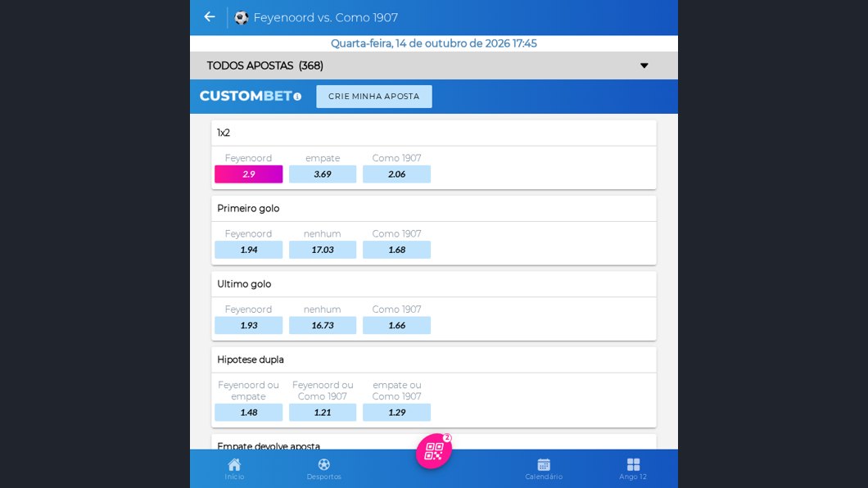The image size is (868, 488).
Task: Open the CustomBet info icon
Action: [297, 97]
